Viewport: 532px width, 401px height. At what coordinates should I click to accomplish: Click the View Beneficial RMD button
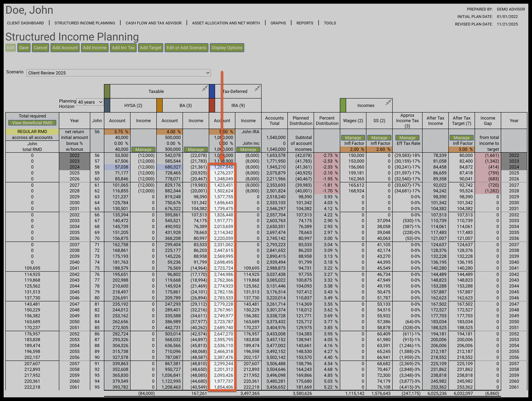pos(32,123)
